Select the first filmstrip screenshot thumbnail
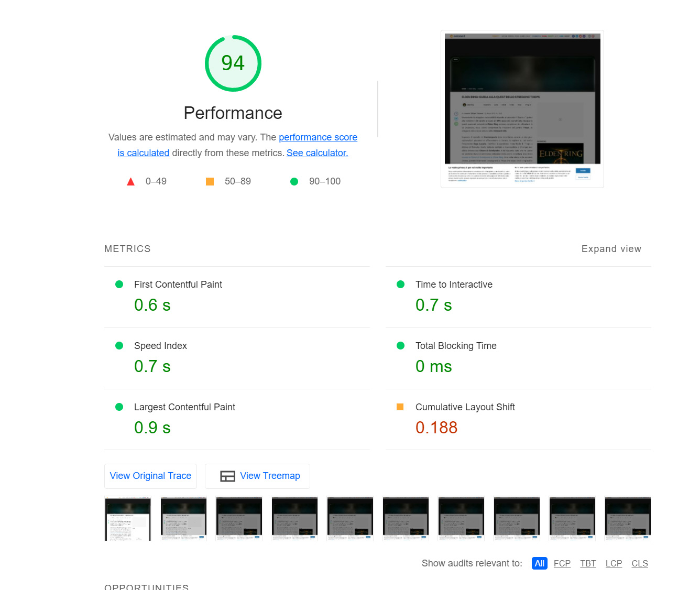Image resolution: width=700 pixels, height=590 pixels. click(128, 518)
